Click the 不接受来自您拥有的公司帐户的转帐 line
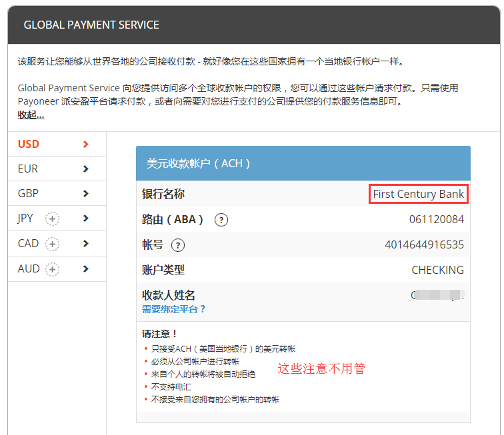Viewport: 504px width, 435px height. click(215, 400)
